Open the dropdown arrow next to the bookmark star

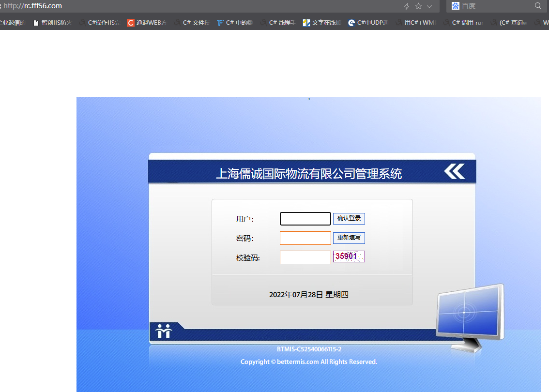point(429,6)
